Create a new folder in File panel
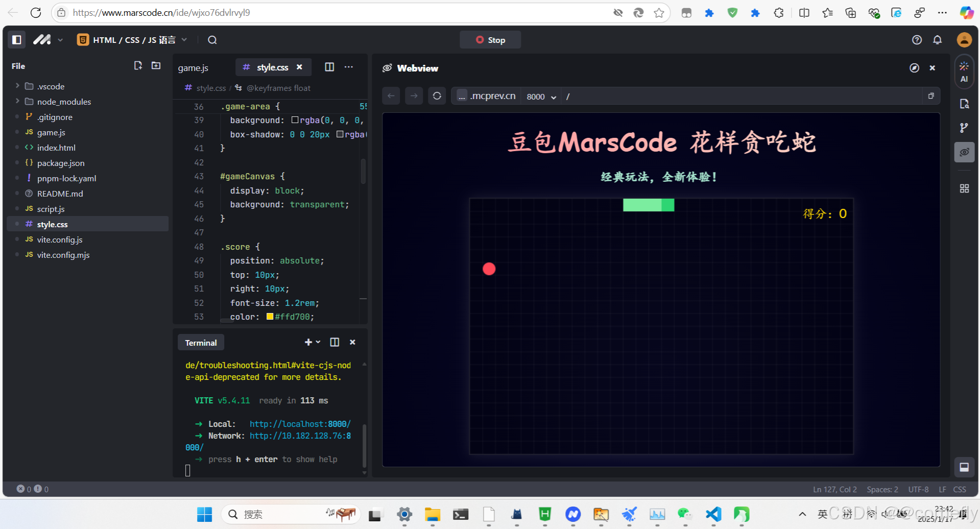 tap(156, 65)
